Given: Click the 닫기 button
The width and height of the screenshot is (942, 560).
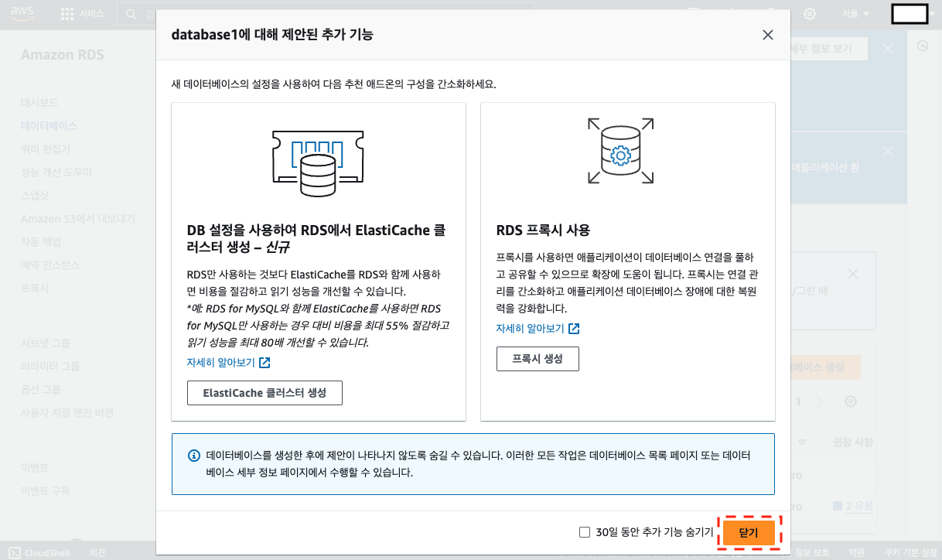Looking at the screenshot, I should [749, 532].
